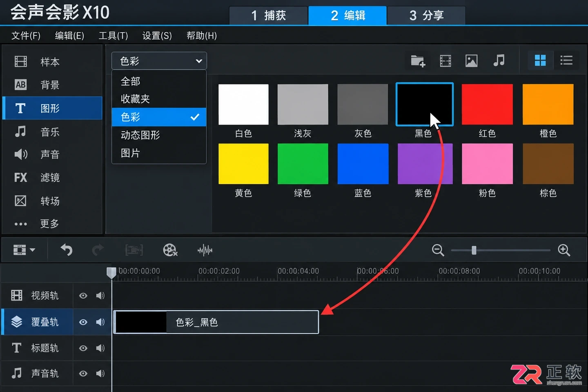Select the 覆叠轨 track header
This screenshot has width=588, height=392.
coord(38,322)
